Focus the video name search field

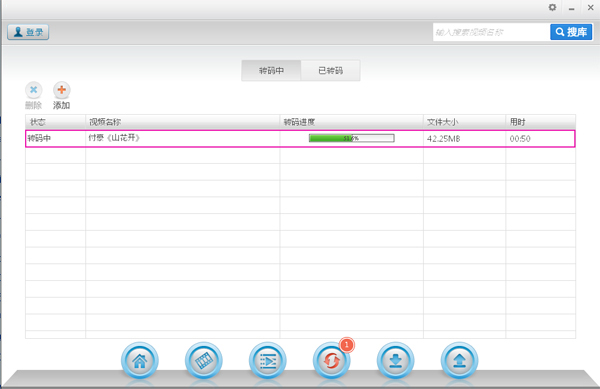pos(491,32)
